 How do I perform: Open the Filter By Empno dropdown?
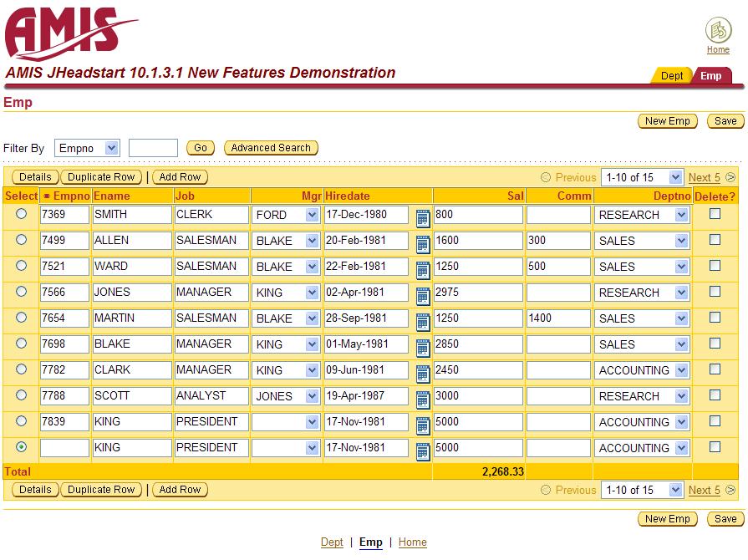88,148
